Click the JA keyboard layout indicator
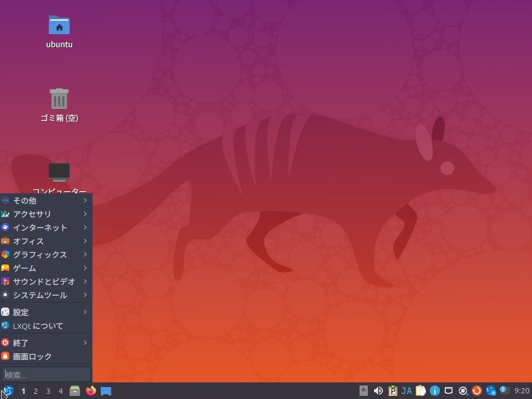The image size is (532, 399). tap(407, 391)
